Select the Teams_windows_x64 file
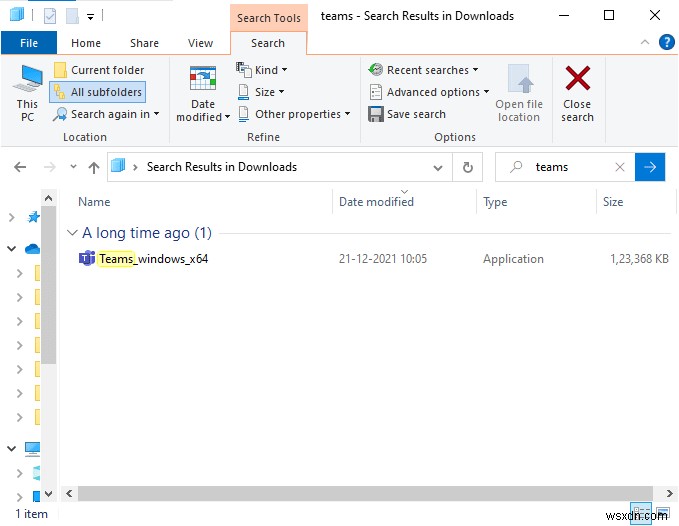Image resolution: width=679 pixels, height=526 pixels. tap(153, 259)
